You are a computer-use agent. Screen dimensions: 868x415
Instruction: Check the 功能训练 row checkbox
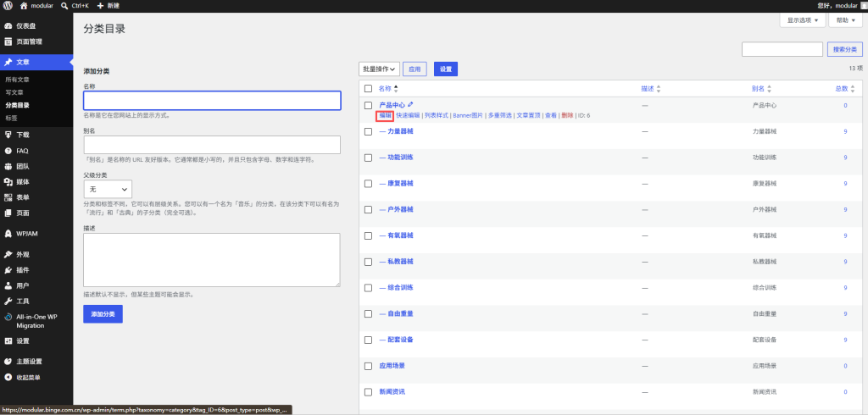tap(368, 158)
